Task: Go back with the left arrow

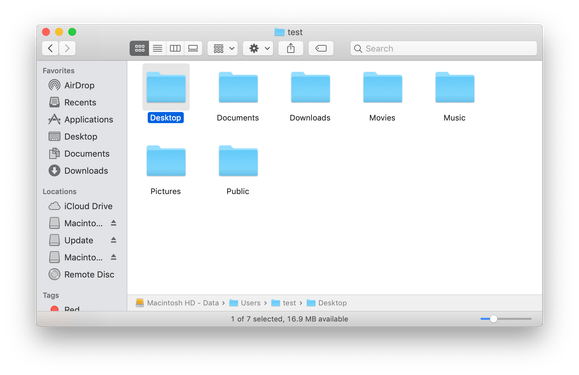Action: [50, 48]
